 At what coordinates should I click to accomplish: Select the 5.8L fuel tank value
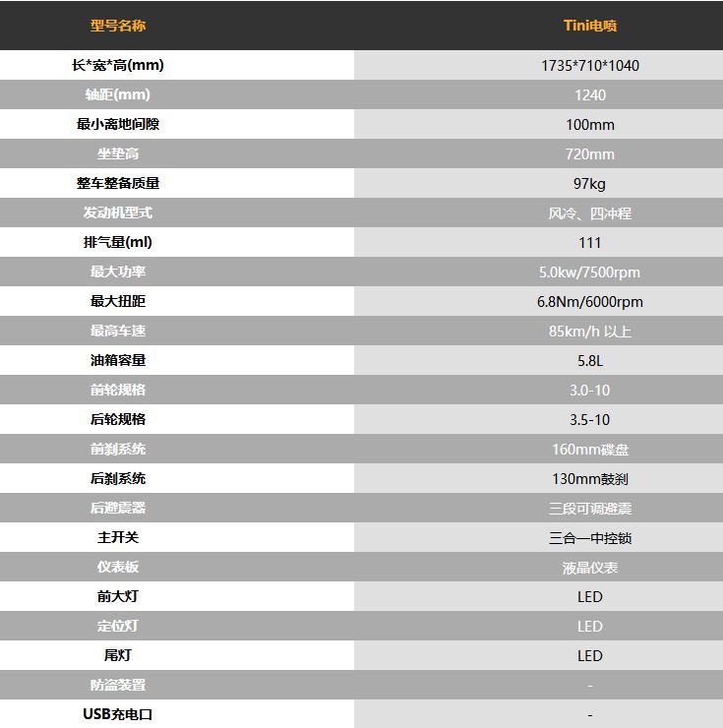[590, 361]
